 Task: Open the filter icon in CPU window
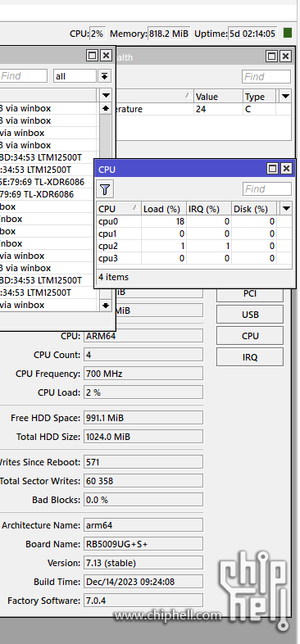click(x=105, y=189)
